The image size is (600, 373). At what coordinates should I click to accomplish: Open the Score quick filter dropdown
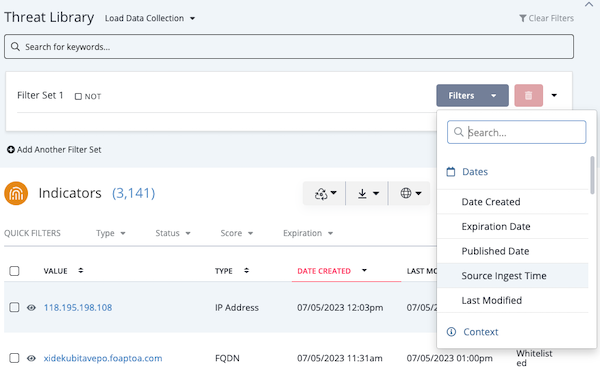click(x=236, y=233)
